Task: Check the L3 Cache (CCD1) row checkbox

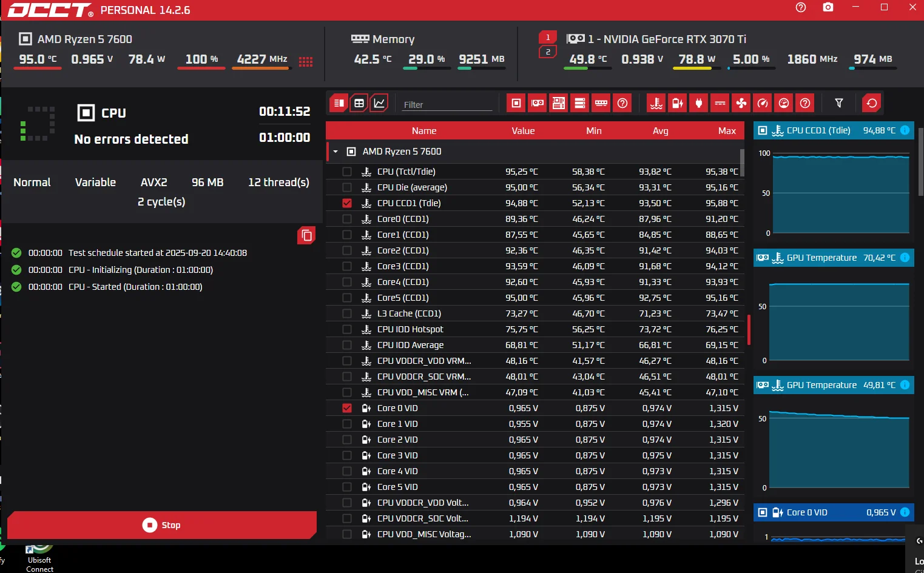Action: point(347,313)
